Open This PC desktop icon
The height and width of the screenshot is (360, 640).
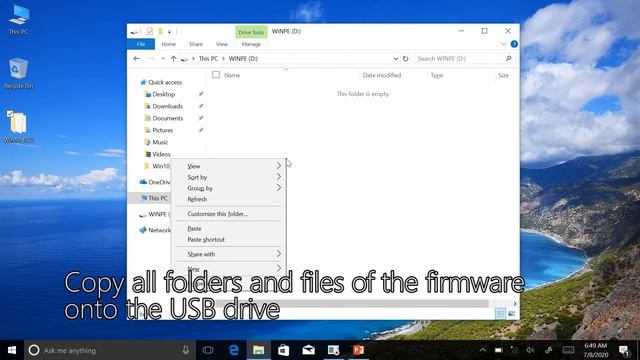(19, 20)
